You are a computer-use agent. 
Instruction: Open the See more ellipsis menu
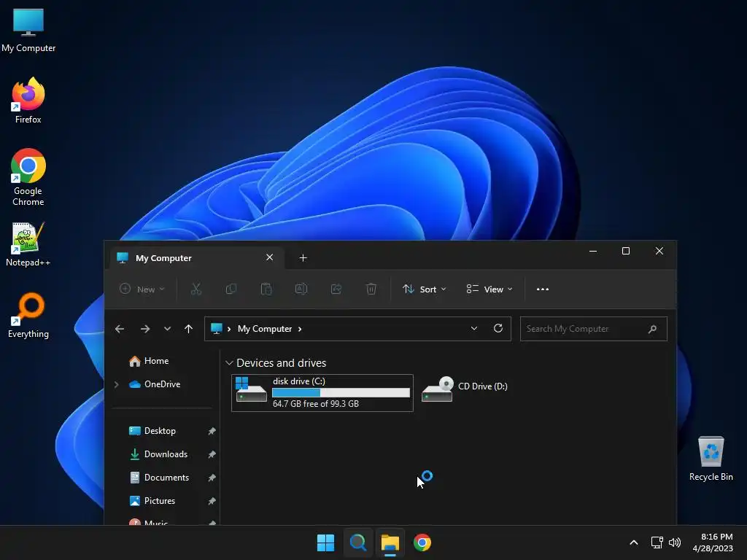pos(543,289)
